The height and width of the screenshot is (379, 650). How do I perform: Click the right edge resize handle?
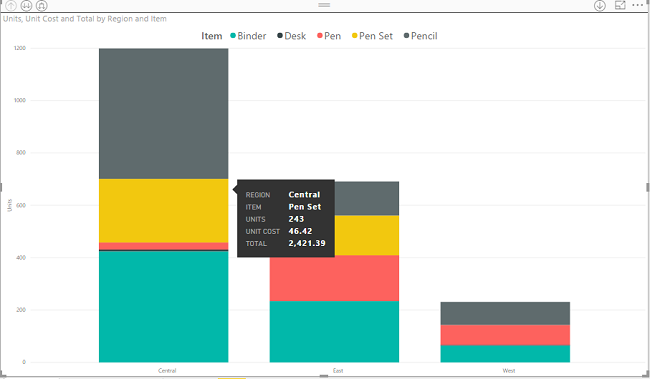pos(648,187)
